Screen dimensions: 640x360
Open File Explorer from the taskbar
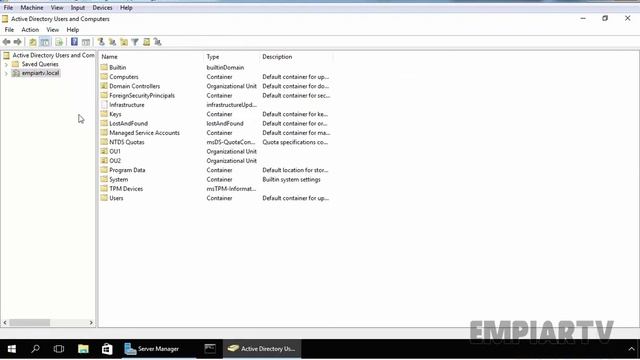(x=83, y=349)
